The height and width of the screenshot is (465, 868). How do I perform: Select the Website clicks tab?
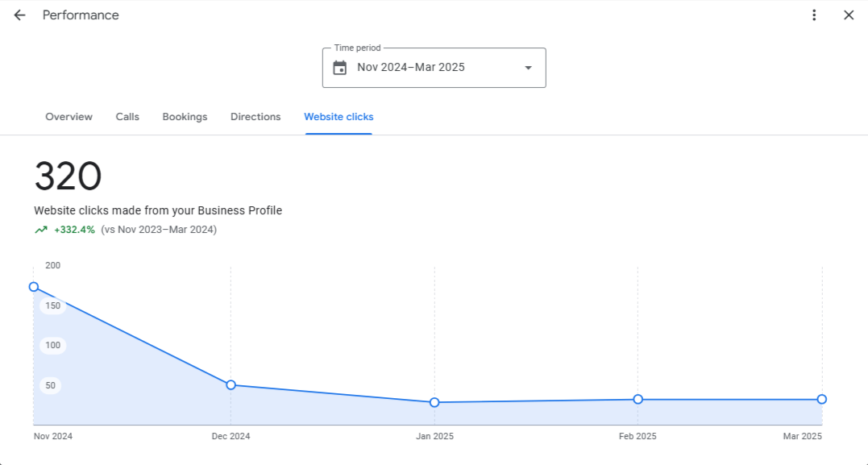point(338,117)
